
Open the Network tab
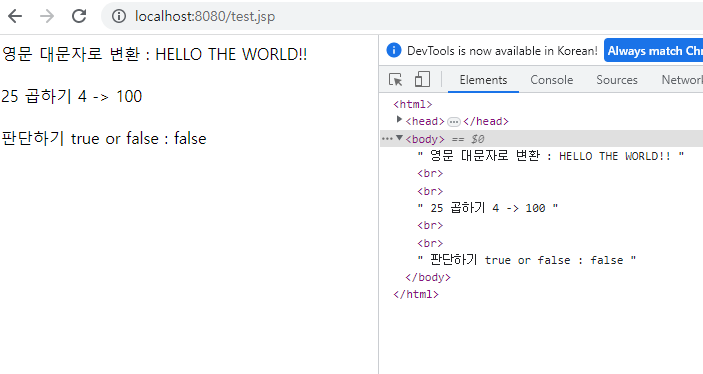coord(682,80)
